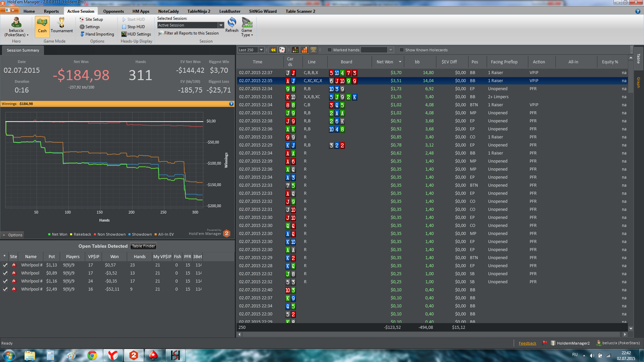
Task: Click the yellow rewind arrows icon
Action: [x=273, y=50]
